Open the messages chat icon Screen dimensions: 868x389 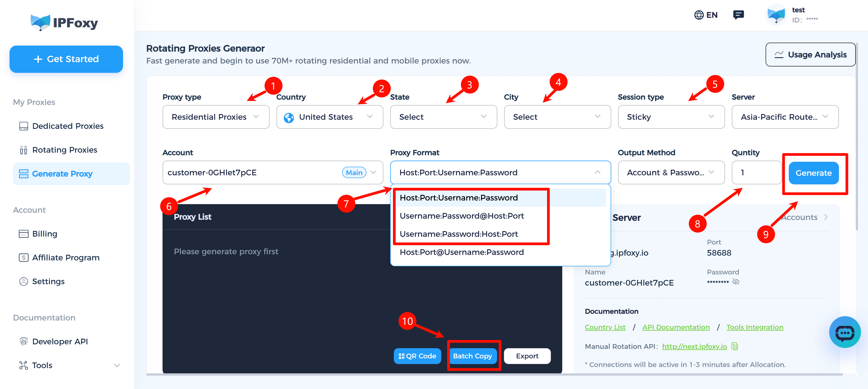click(x=738, y=15)
